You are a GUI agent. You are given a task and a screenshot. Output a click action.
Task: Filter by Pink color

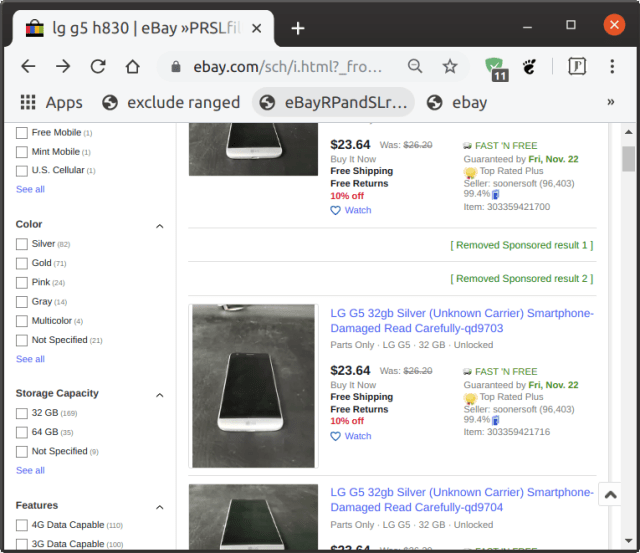click(22, 282)
